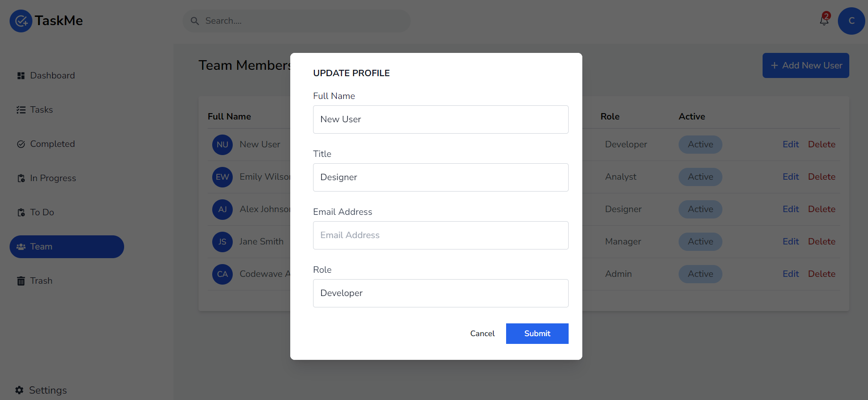Viewport: 868px width, 400px height.
Task: Toggle the Active status for the Admin row
Action: pos(700,274)
